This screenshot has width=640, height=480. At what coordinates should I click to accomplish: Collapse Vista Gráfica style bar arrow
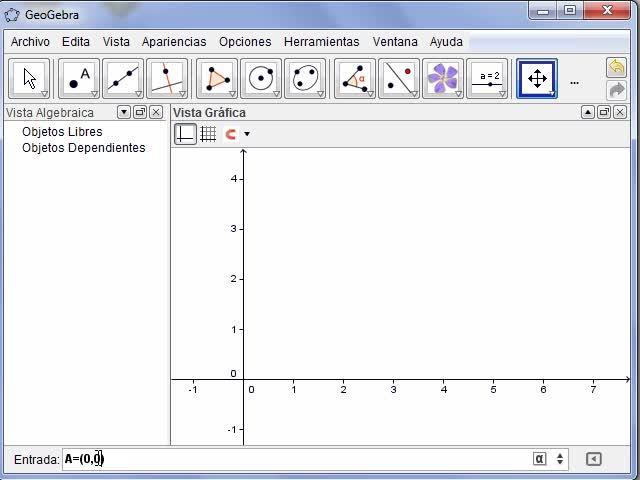click(x=588, y=112)
